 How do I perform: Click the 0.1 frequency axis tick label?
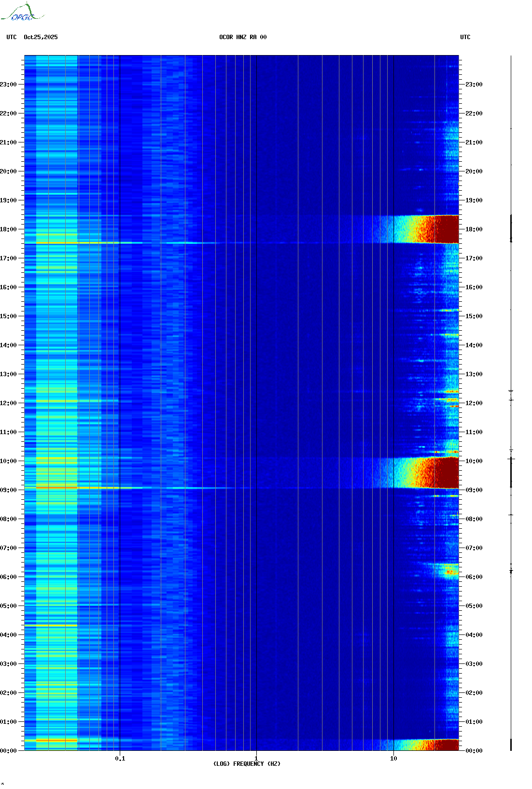pos(120,758)
